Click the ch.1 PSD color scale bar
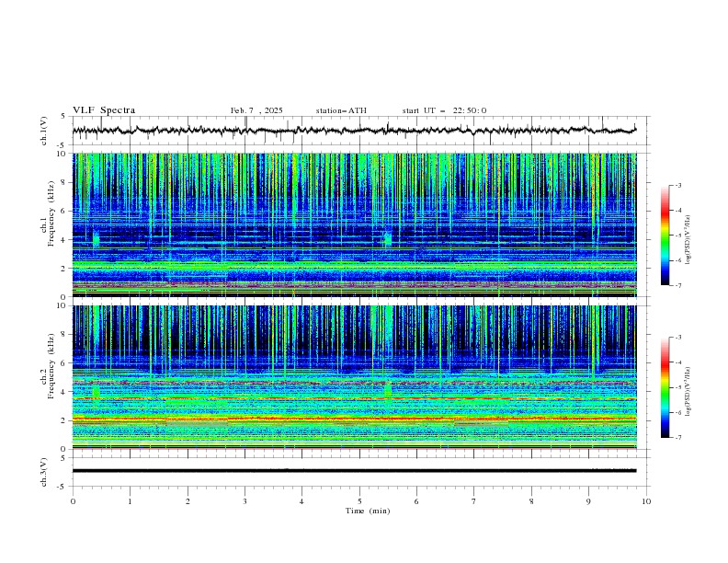The image size is (728, 563). (x=665, y=236)
